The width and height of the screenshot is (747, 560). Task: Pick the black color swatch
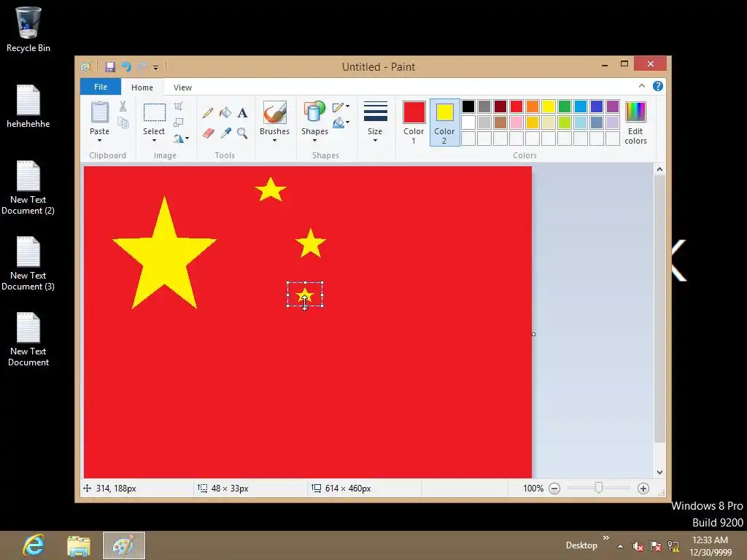pos(468,106)
